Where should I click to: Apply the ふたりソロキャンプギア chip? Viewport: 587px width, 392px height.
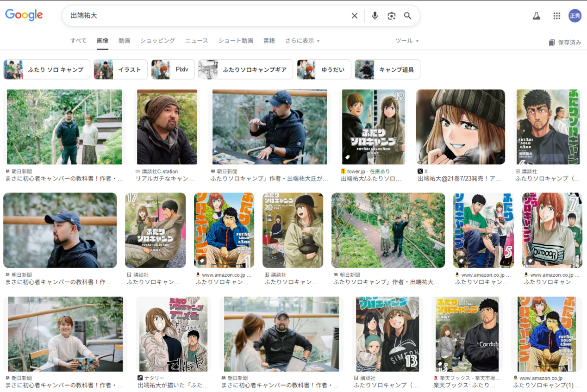(x=245, y=69)
